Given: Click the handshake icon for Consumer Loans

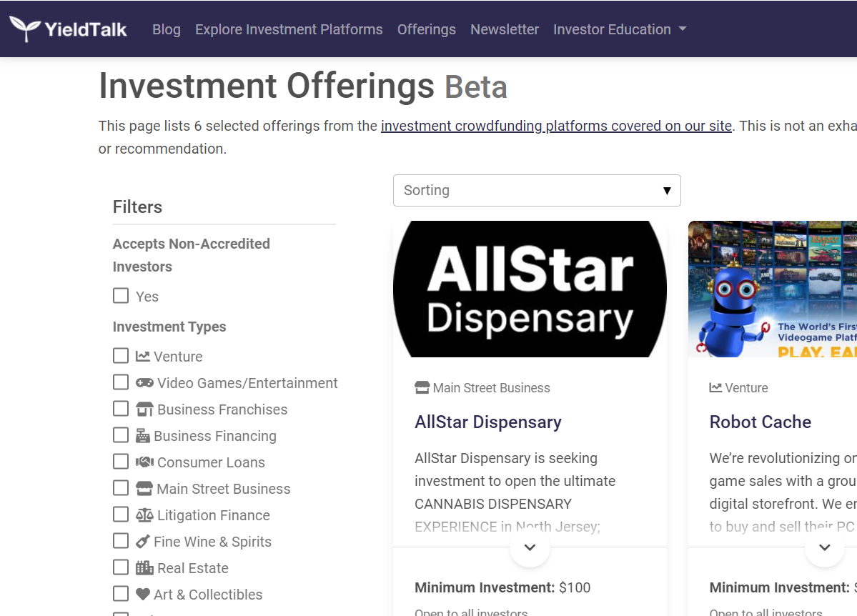Looking at the screenshot, I should [145, 462].
